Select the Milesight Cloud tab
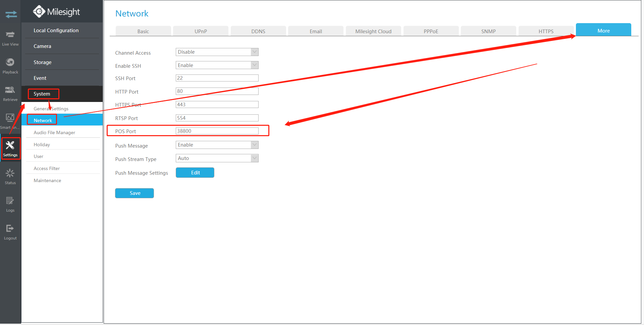 [x=373, y=31]
